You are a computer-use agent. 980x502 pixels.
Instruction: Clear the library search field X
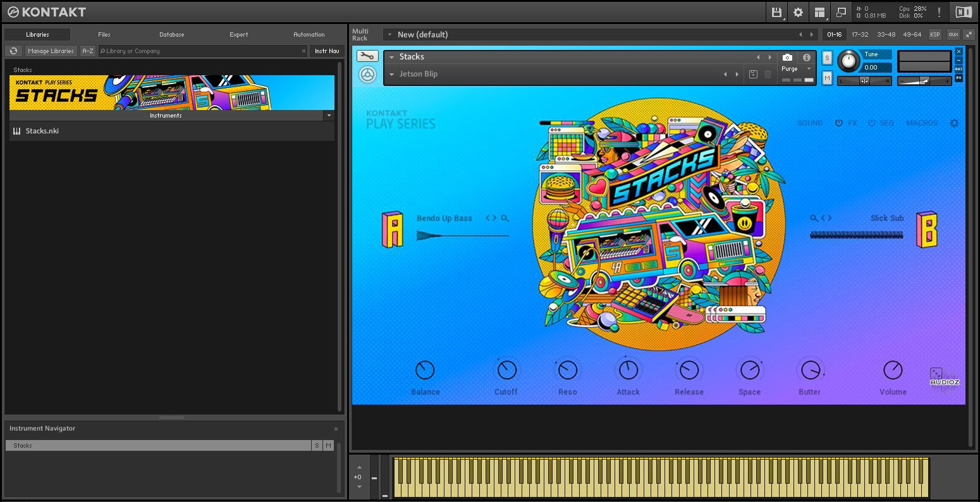tap(303, 51)
